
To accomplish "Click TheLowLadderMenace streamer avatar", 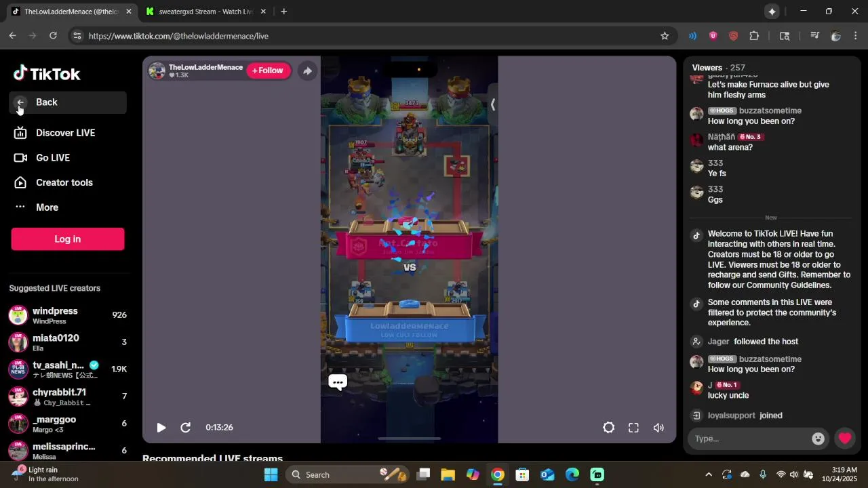I will [157, 70].
